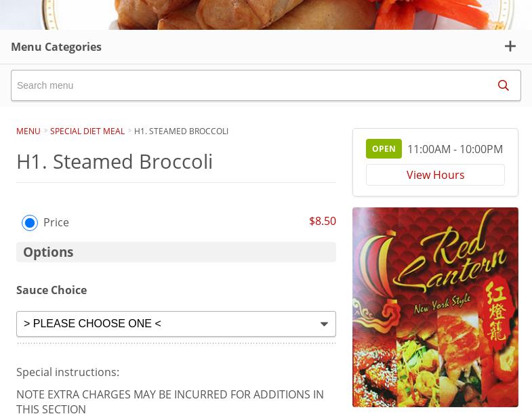Click the Sauce Choice field label
This screenshot has height=414, width=532.
point(52,290)
